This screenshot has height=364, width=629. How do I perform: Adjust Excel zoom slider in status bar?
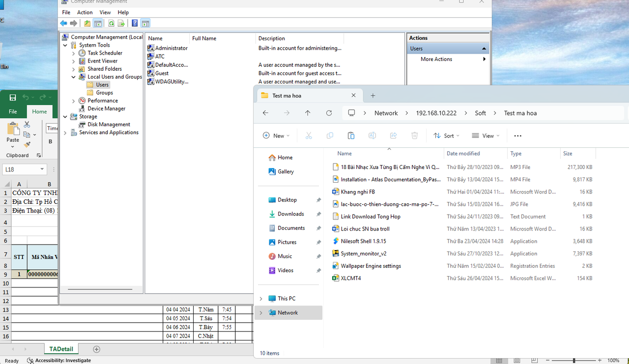574,361
